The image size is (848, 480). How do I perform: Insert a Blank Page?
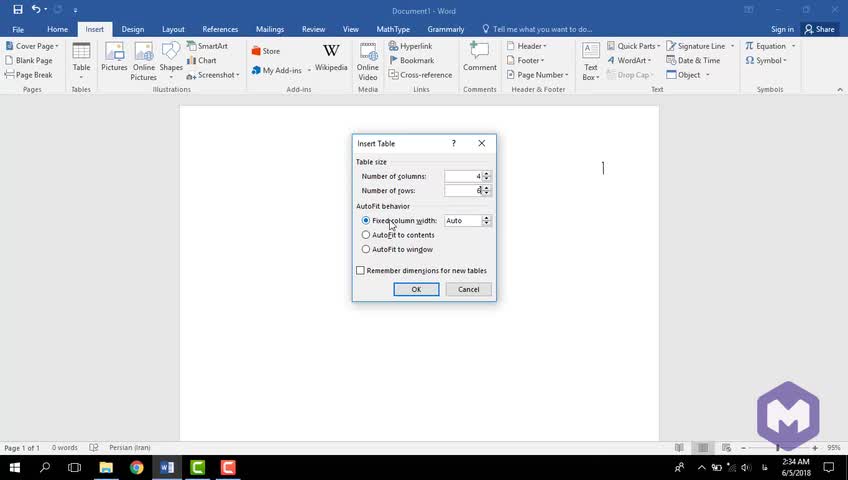point(29,61)
